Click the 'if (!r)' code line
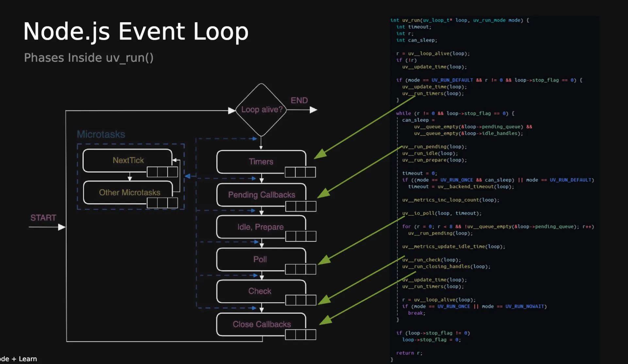The height and width of the screenshot is (364, 628). tap(406, 60)
